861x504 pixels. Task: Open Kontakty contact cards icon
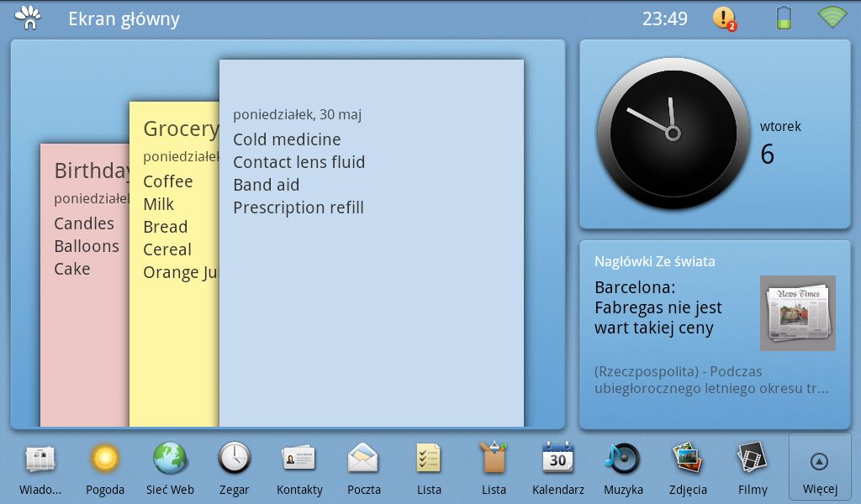pyautogui.click(x=299, y=459)
